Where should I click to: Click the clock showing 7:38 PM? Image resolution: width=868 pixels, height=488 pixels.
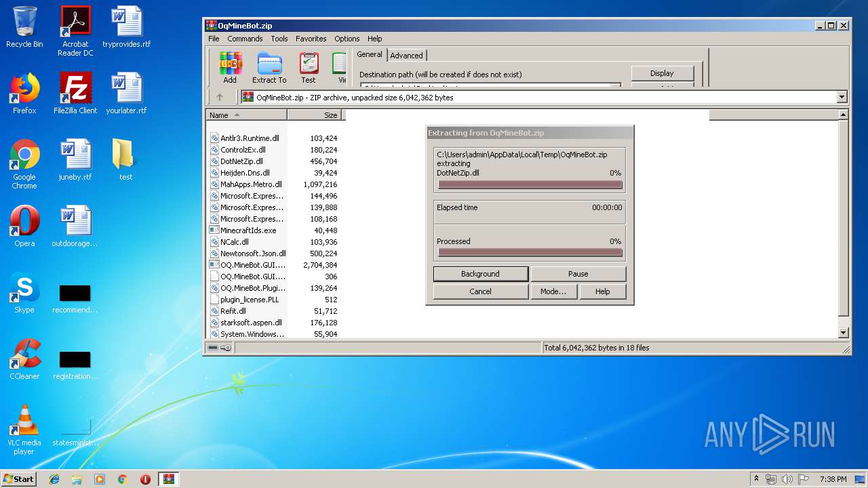[833, 479]
